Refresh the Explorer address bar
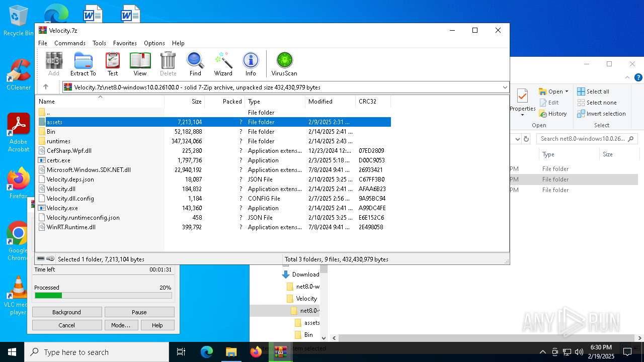Image resolution: width=644 pixels, height=362 pixels. 526,139
